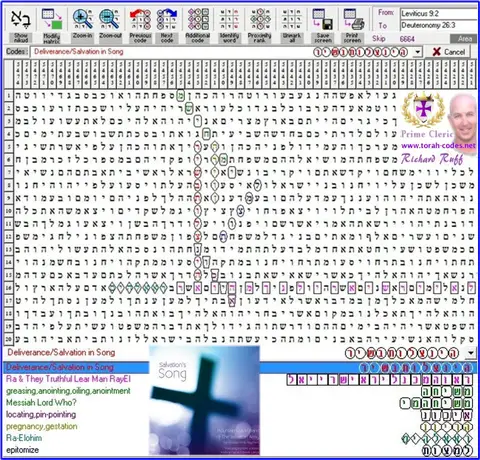
Task: Select matrix row number 20 header
Action: [9, 339]
